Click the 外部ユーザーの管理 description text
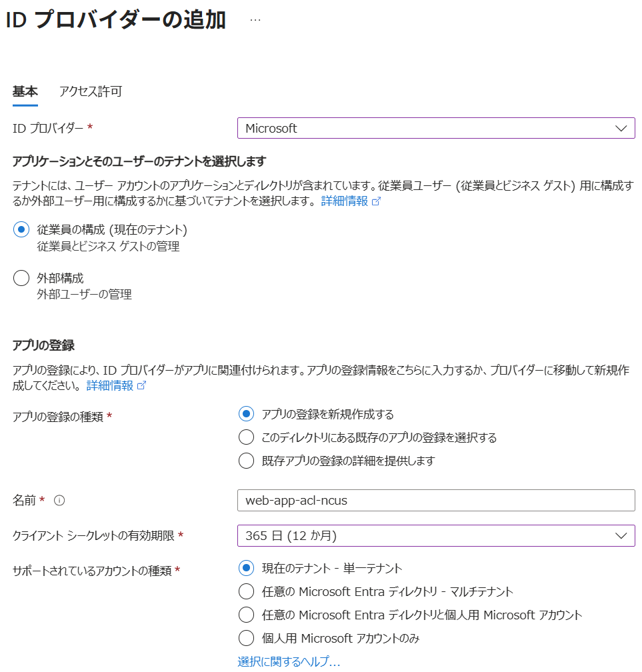The width and height of the screenshot is (642, 672). pyautogui.click(x=84, y=295)
